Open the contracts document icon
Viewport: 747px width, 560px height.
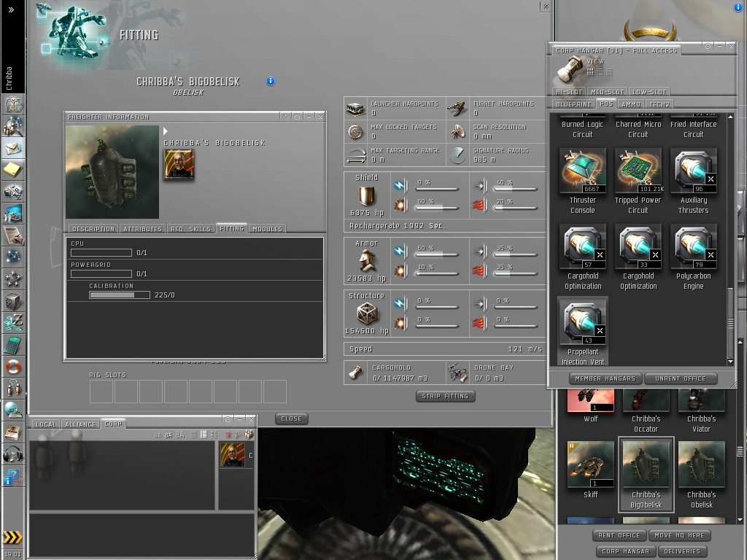coord(13,236)
